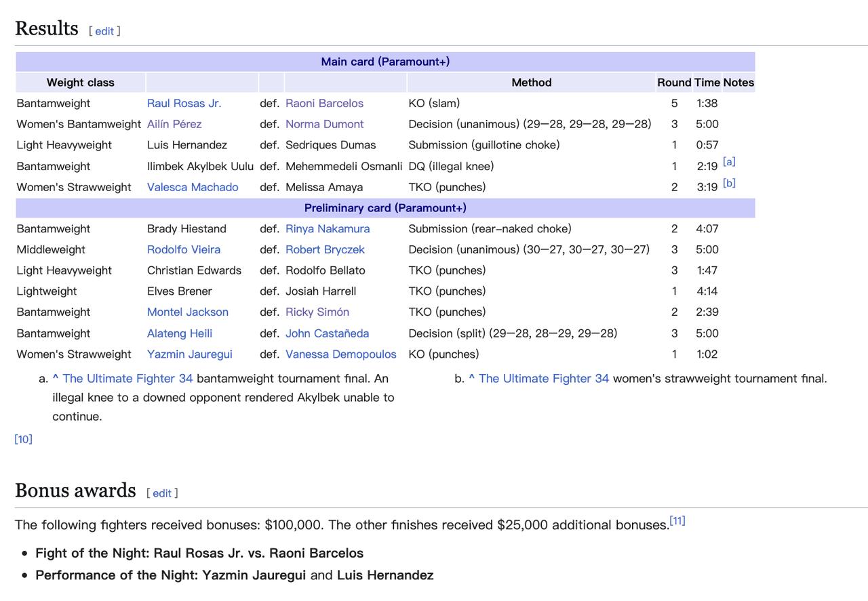Click the Preliminary card (Paramount+) heading

point(385,208)
